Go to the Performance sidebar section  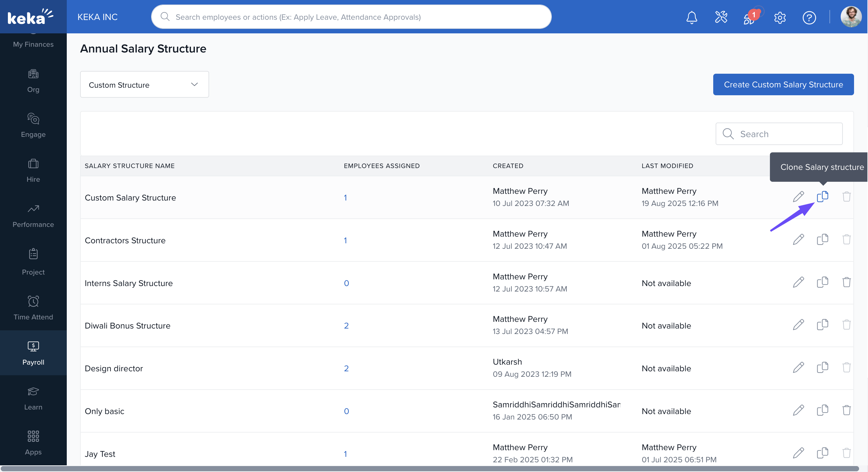(x=33, y=216)
